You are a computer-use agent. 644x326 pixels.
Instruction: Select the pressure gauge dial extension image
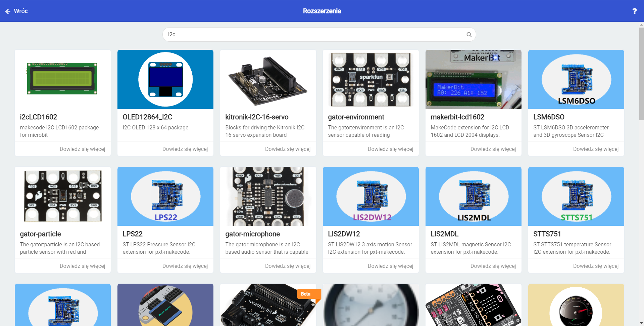371,305
